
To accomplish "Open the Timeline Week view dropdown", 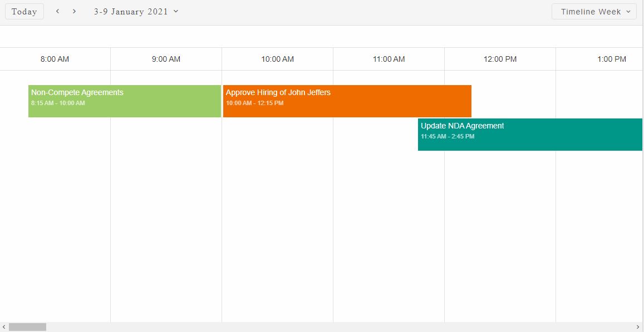I will 594,12.
